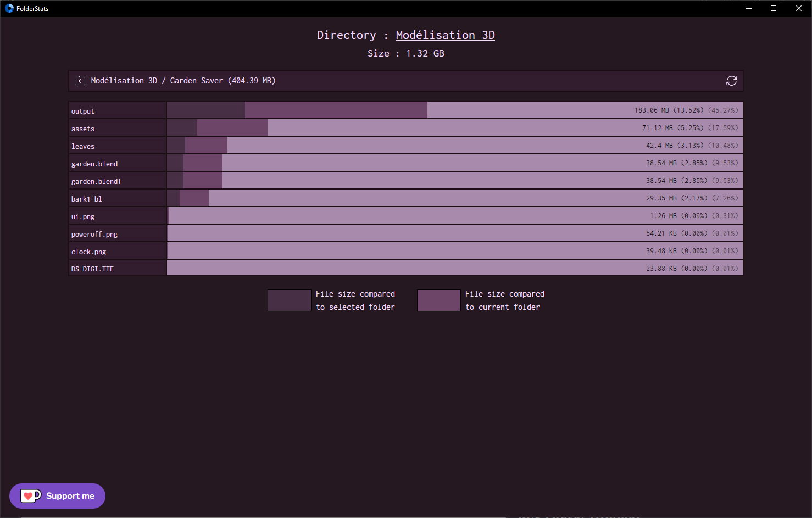Click the Ko-fi cup icon on Support me

tap(31, 496)
